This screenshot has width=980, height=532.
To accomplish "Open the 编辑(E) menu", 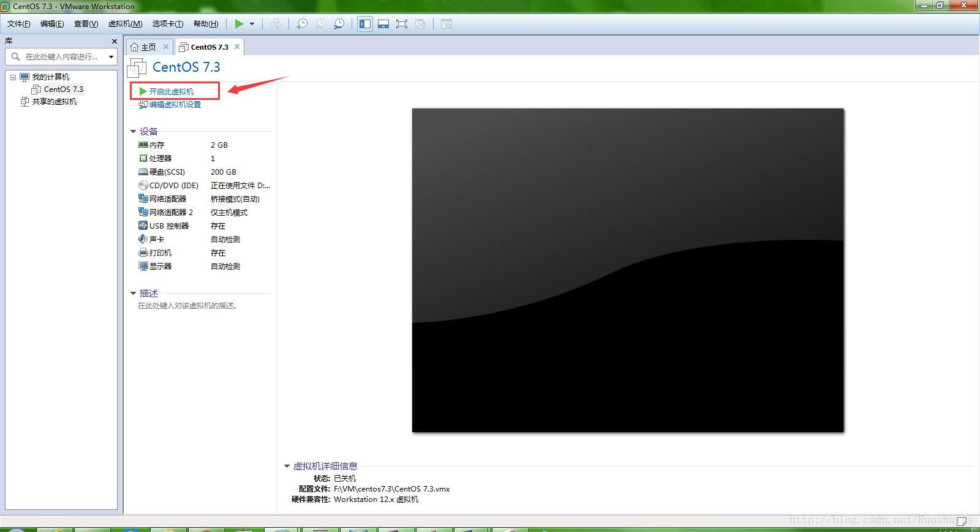I will point(52,24).
